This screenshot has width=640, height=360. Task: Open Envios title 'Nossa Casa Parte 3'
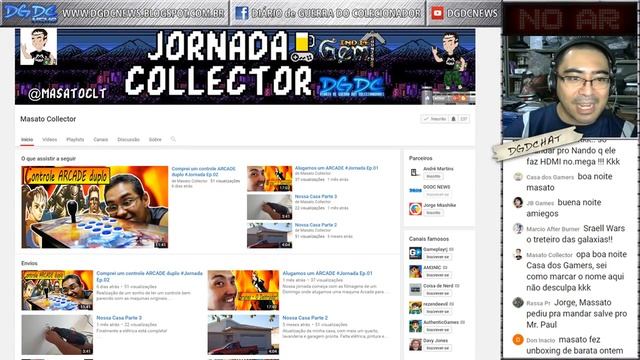(119, 318)
